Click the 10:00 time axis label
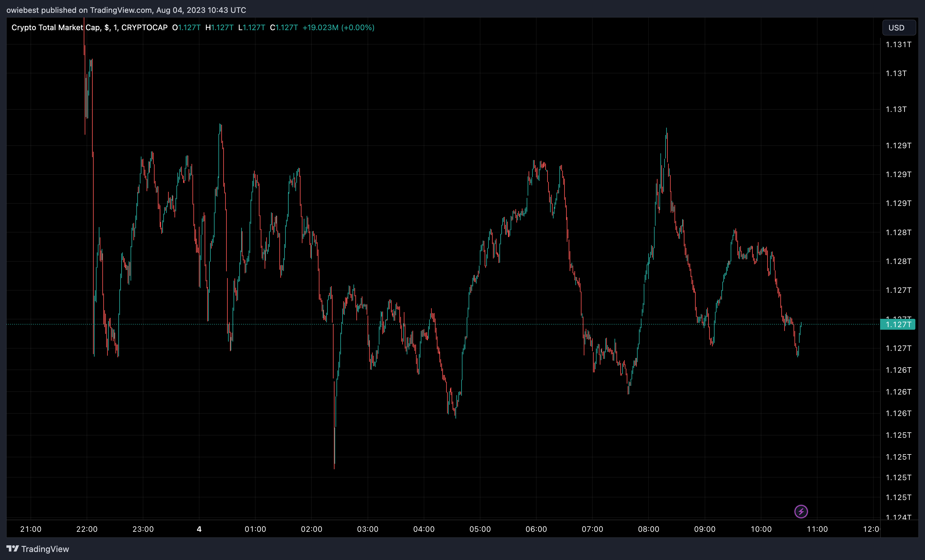Image resolution: width=925 pixels, height=560 pixels. 761,529
